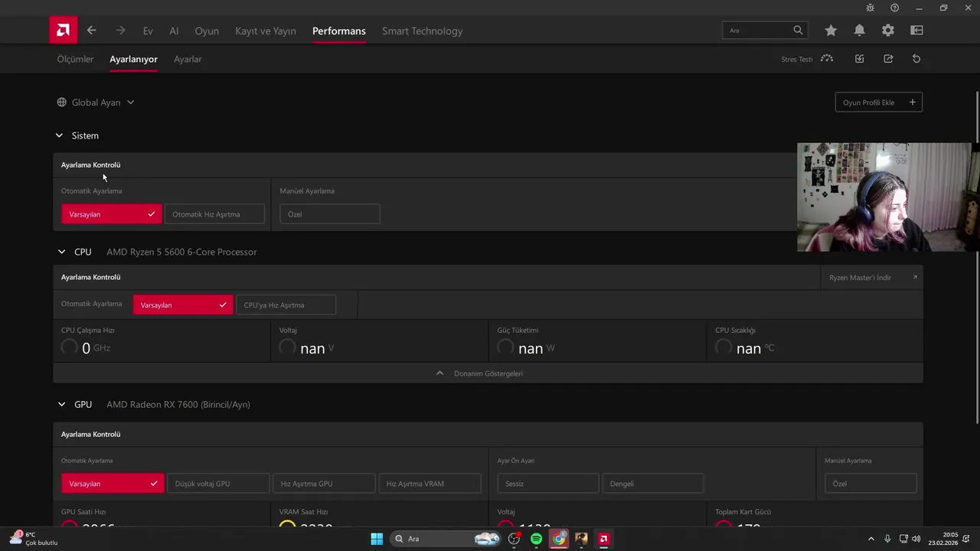This screenshot has width=980, height=551.
Task: Reset tuning with the circular arrow icon
Action: point(916,59)
